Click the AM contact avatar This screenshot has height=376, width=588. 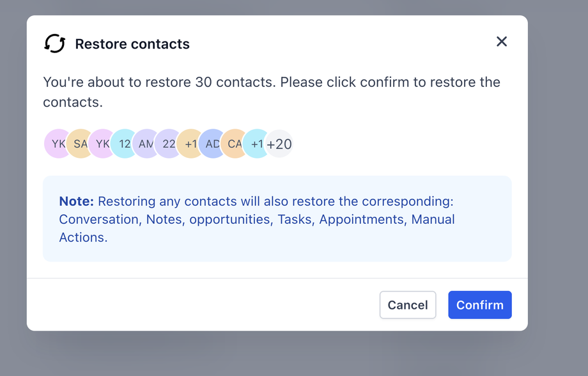(146, 144)
